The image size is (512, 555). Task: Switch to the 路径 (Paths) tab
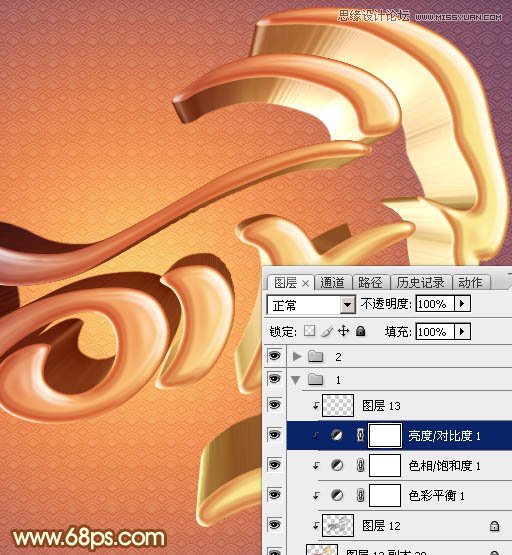(370, 282)
